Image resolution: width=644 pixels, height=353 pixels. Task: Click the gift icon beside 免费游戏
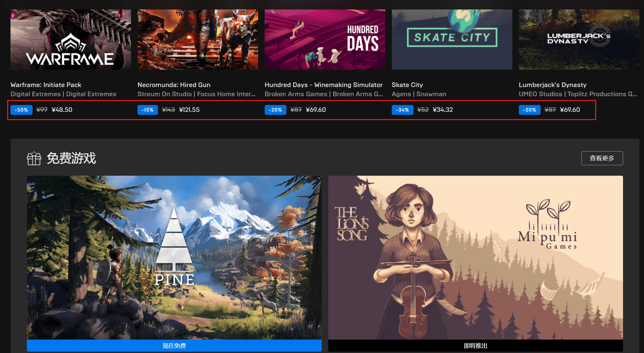click(x=34, y=158)
